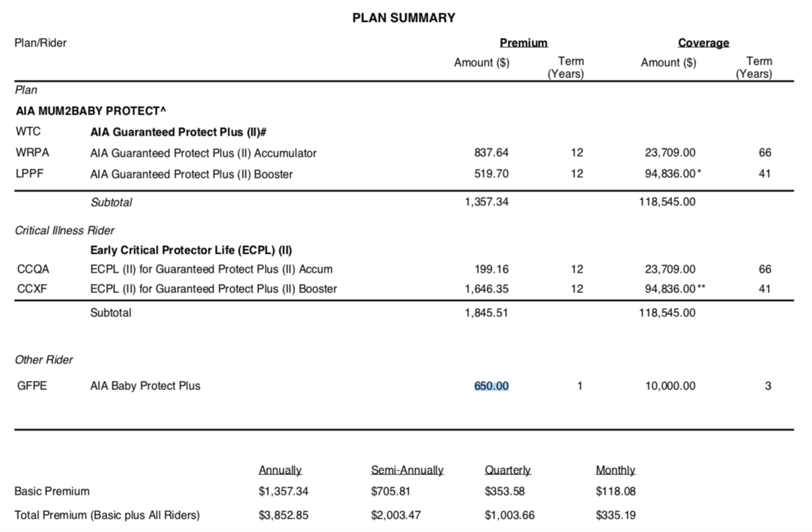Click the CCQA rider code
The width and height of the screenshot is (812, 532).
pyautogui.click(x=33, y=269)
